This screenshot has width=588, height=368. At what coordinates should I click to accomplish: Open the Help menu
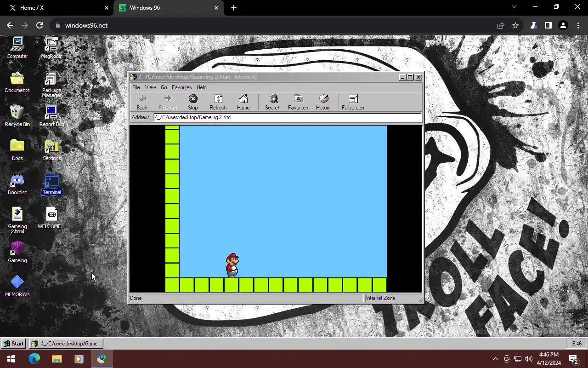tap(202, 87)
